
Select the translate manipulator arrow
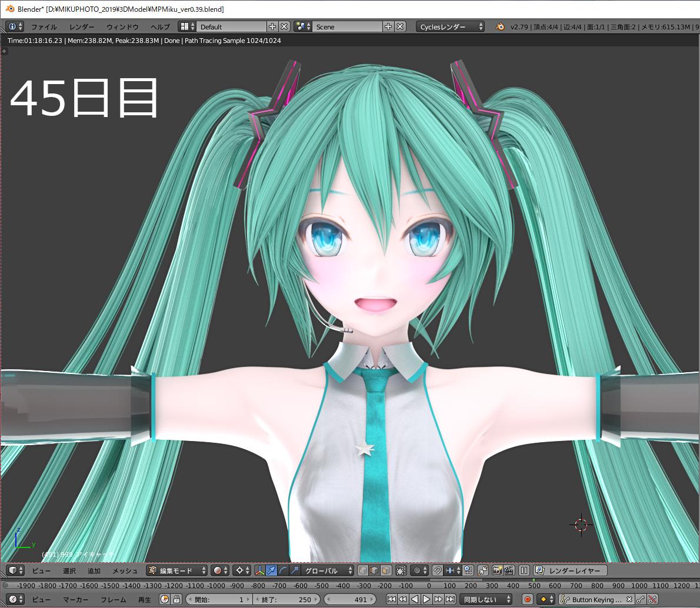pos(271,570)
